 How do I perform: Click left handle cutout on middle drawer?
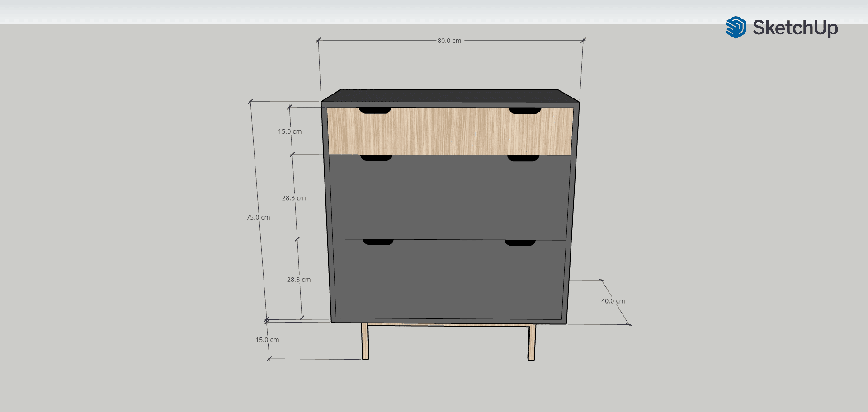[376, 158]
